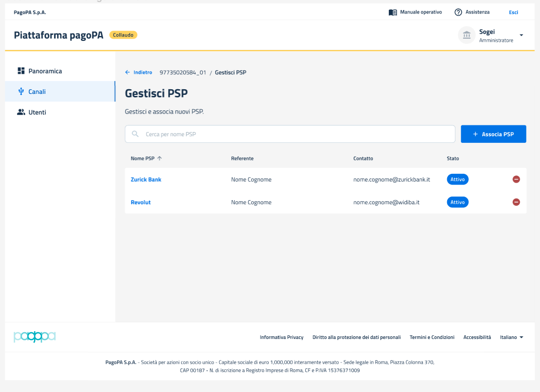Open the Panoramica sidebar section
Screen dimensions: 540x392
click(x=45, y=71)
